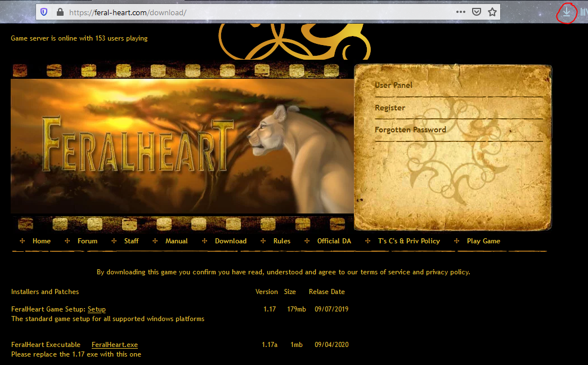
Task: Click the Relase Date column header
Action: (326, 292)
